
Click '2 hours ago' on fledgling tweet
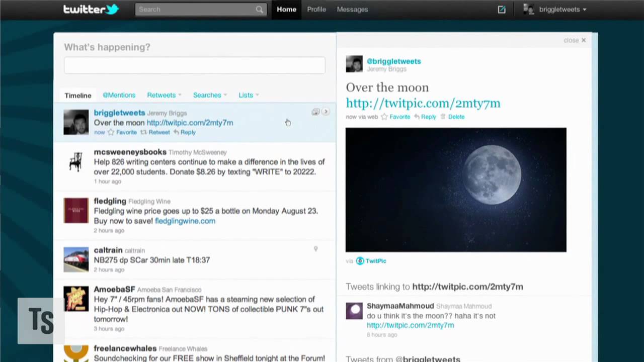point(109,231)
